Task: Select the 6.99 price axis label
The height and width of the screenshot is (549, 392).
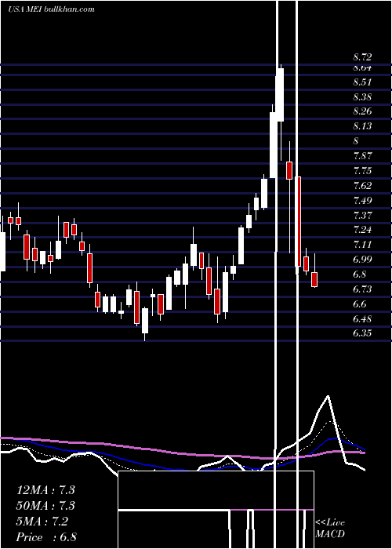Action: tap(362, 260)
